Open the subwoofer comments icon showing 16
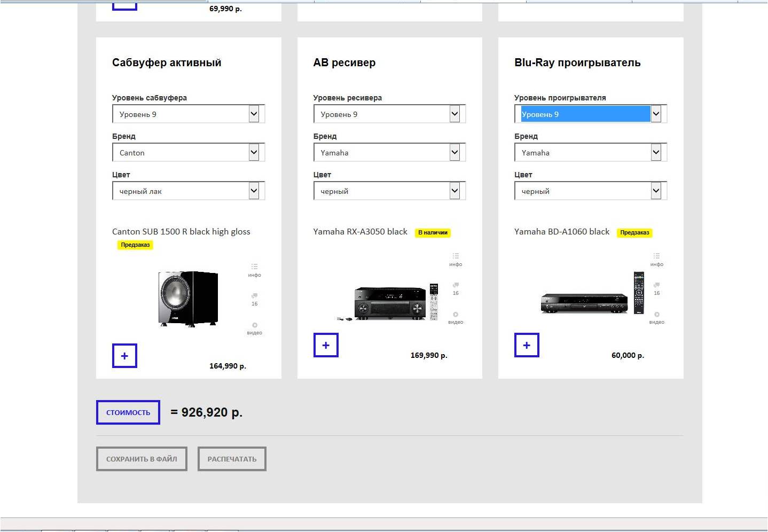 point(254,299)
